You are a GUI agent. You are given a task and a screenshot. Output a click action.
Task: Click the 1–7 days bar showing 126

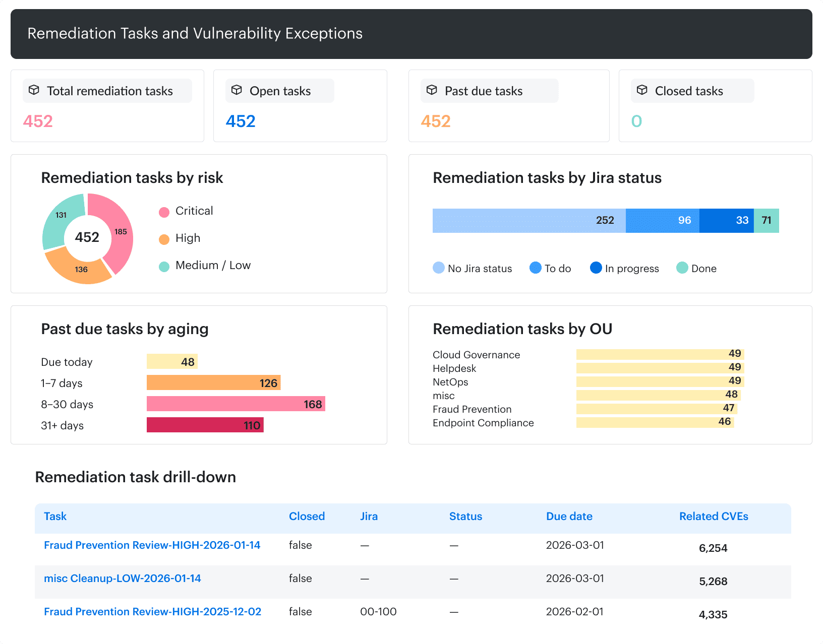[x=214, y=382]
